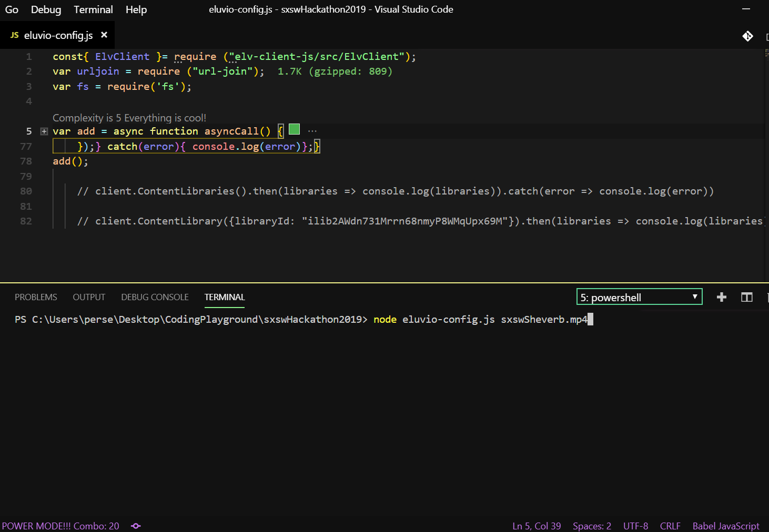The image size is (769, 532).
Task: Select the TERMINAL panel tab
Action: point(225,297)
